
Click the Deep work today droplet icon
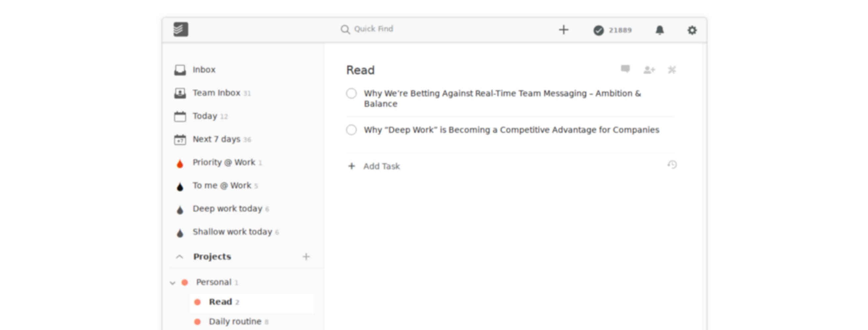tap(180, 210)
